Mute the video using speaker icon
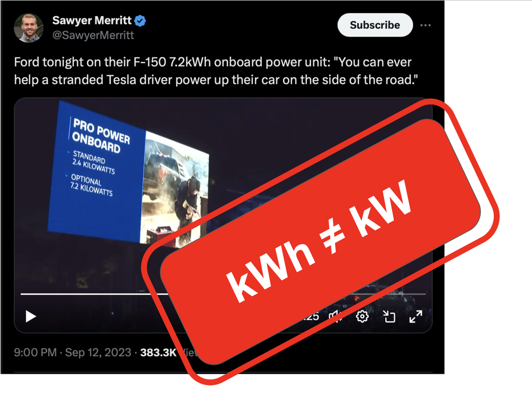The image size is (532, 393). pos(335,316)
